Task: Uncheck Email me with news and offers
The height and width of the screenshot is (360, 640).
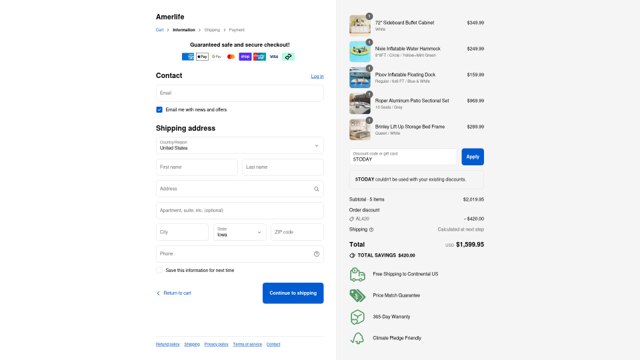Action: tap(159, 110)
